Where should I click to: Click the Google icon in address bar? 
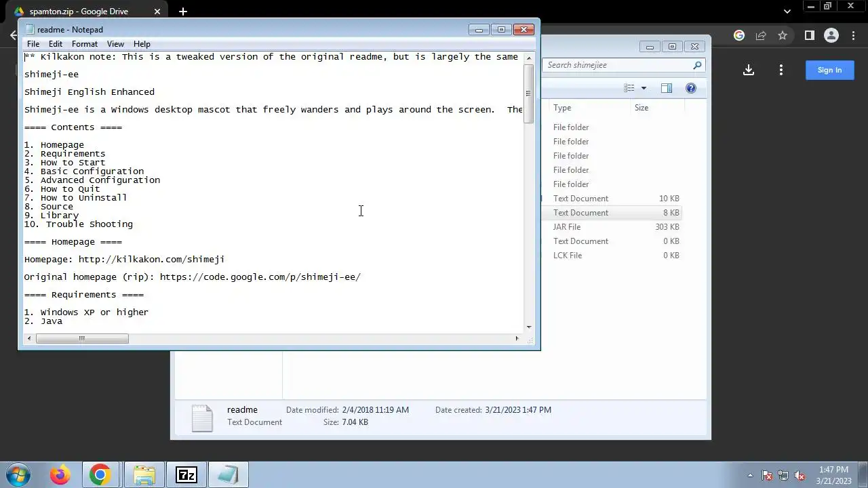[739, 35]
